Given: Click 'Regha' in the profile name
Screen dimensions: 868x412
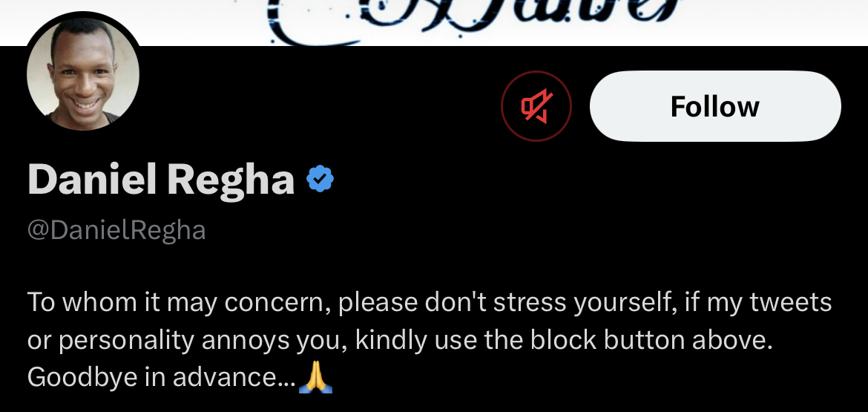Looking at the screenshot, I should tap(231, 180).
